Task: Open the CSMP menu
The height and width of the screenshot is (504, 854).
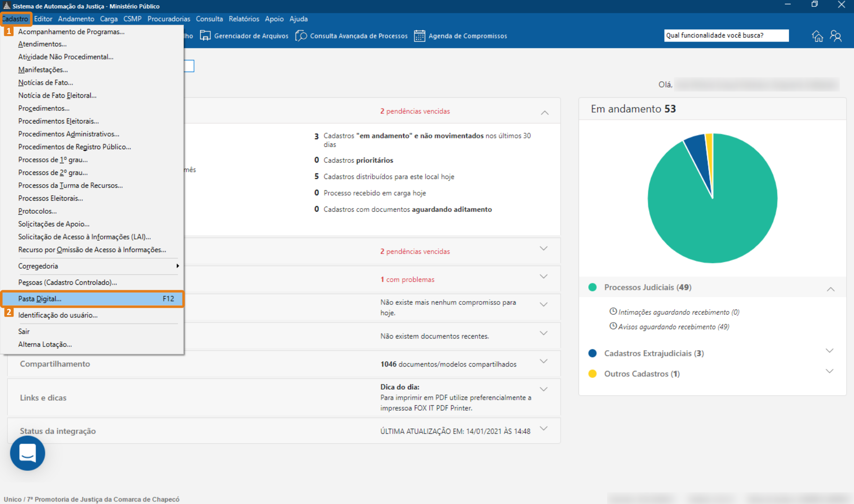Action: (132, 19)
